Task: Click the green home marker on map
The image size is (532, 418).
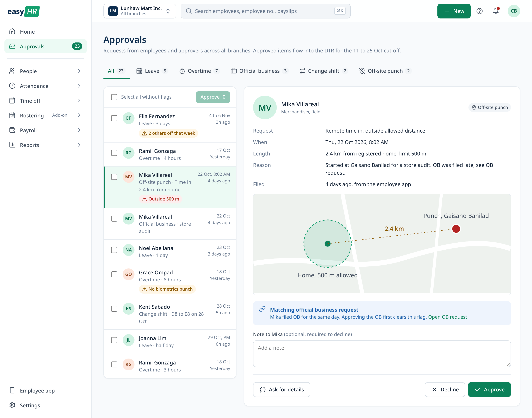Action: (327, 244)
